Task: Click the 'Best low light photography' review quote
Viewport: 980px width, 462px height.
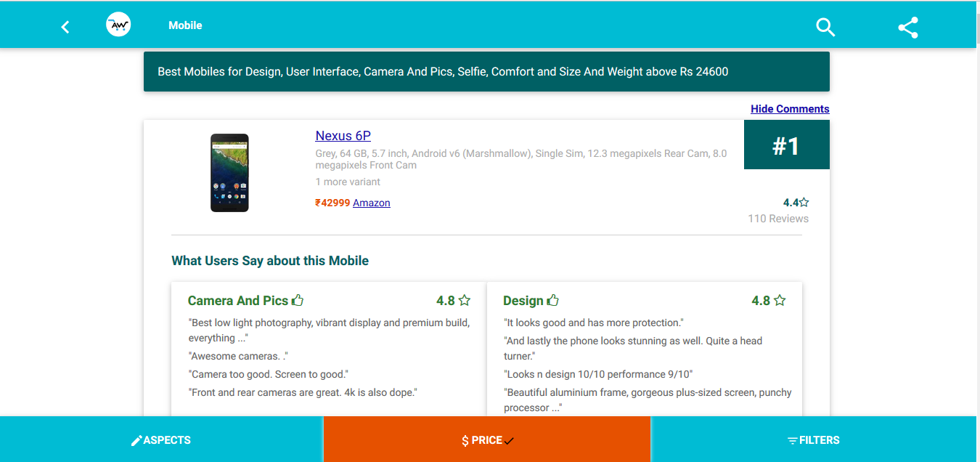Action: [x=329, y=330]
